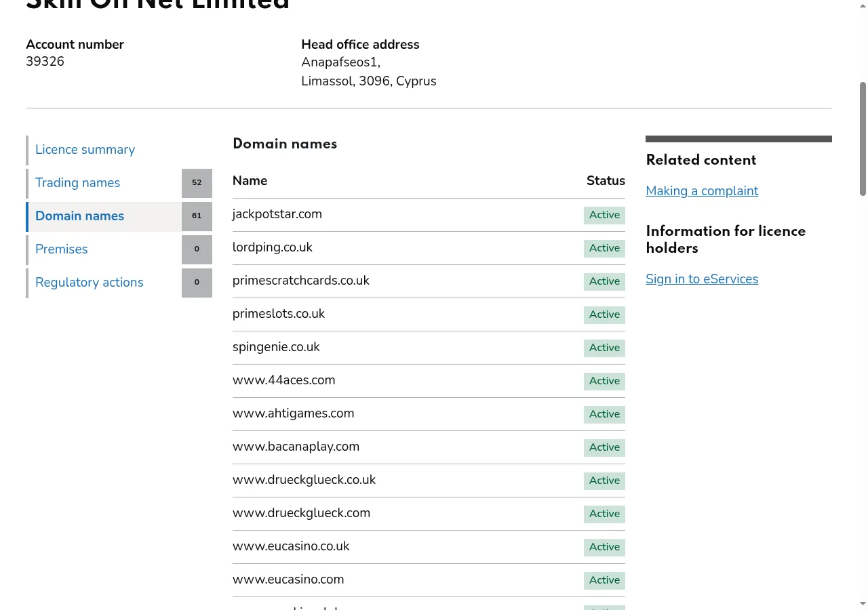Click the Active status for www.eucasino.com
868x610 pixels.
(x=604, y=580)
